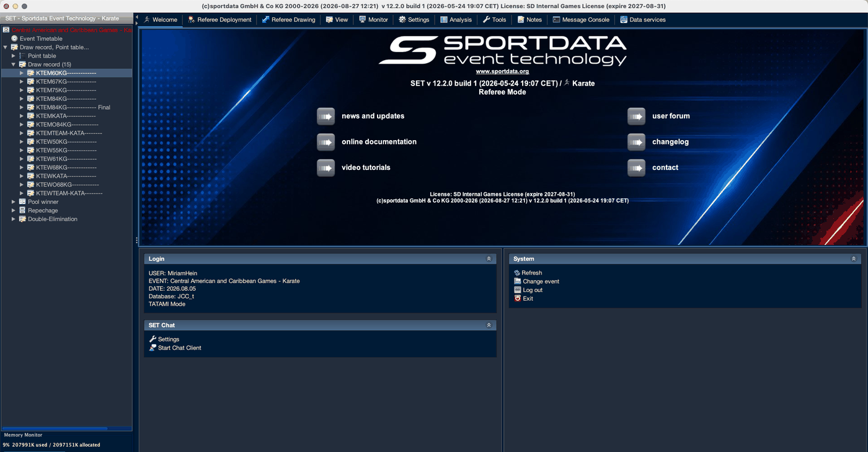Expand the KTEW50KG node arrow
Image resolution: width=868 pixels, height=452 pixels.
(22, 142)
